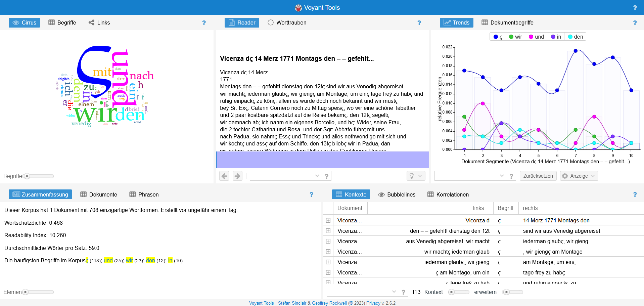Adjust the Begriffe slider under Cirrus
This screenshot has width=644, height=306.
point(28,176)
